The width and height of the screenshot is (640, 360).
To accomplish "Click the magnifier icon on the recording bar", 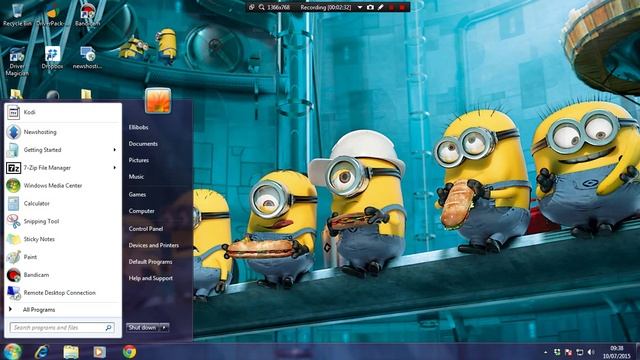I will pos(262,7).
